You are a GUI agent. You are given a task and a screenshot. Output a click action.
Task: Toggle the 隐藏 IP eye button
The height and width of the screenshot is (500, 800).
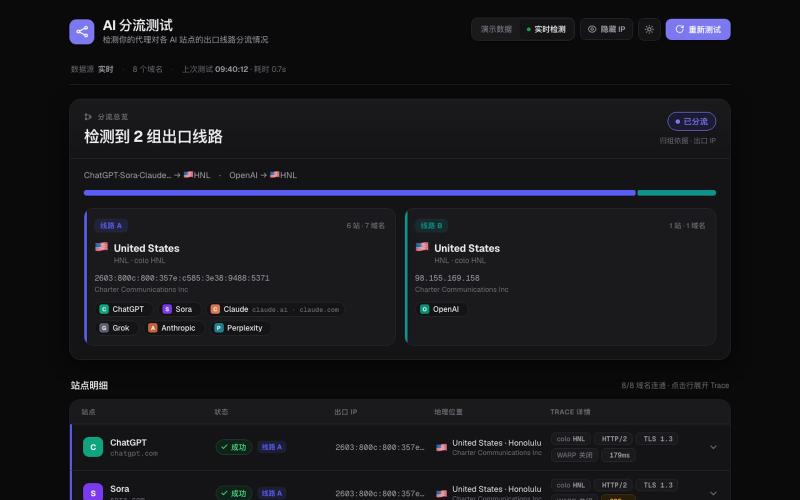pyautogui.click(x=606, y=30)
